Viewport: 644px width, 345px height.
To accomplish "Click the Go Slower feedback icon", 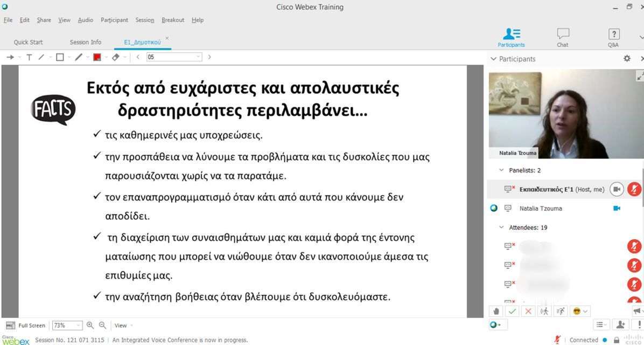I will [544, 311].
